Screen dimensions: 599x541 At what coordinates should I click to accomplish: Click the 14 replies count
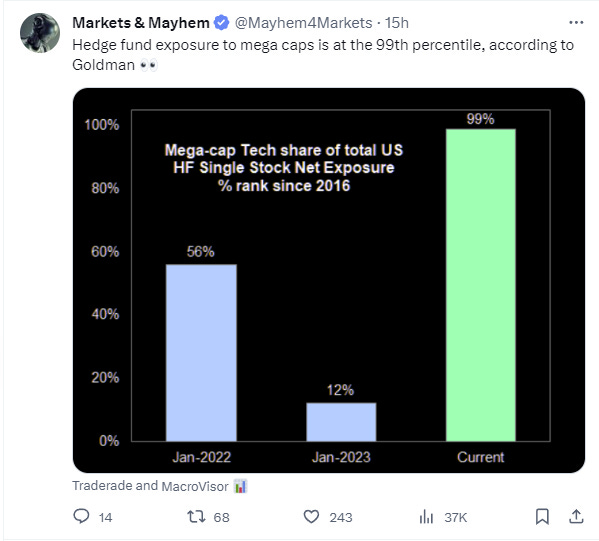(x=105, y=517)
